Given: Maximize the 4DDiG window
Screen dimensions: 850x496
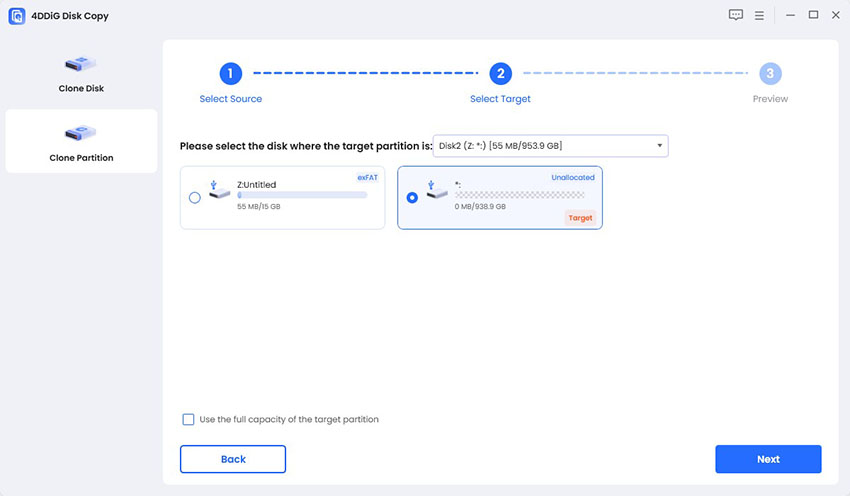Looking at the screenshot, I should point(813,15).
